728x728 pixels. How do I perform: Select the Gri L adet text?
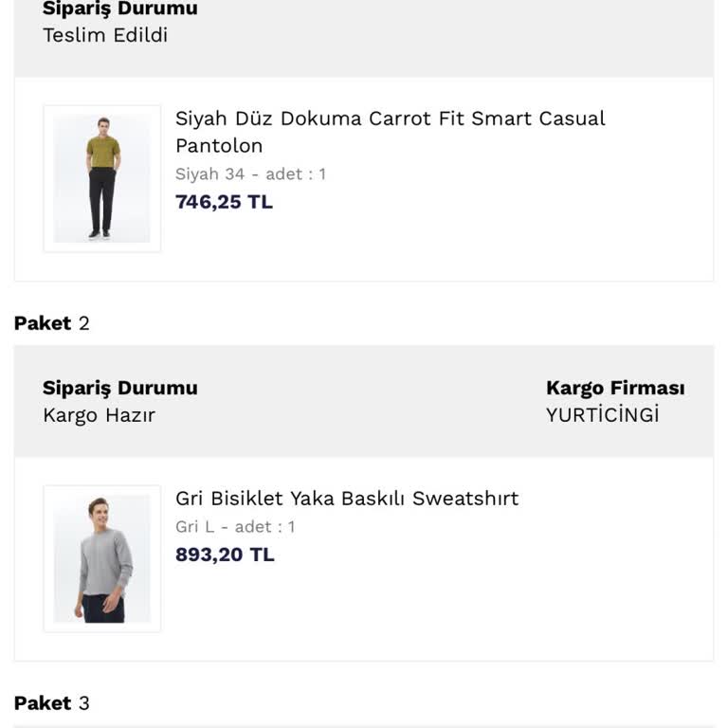235,527
